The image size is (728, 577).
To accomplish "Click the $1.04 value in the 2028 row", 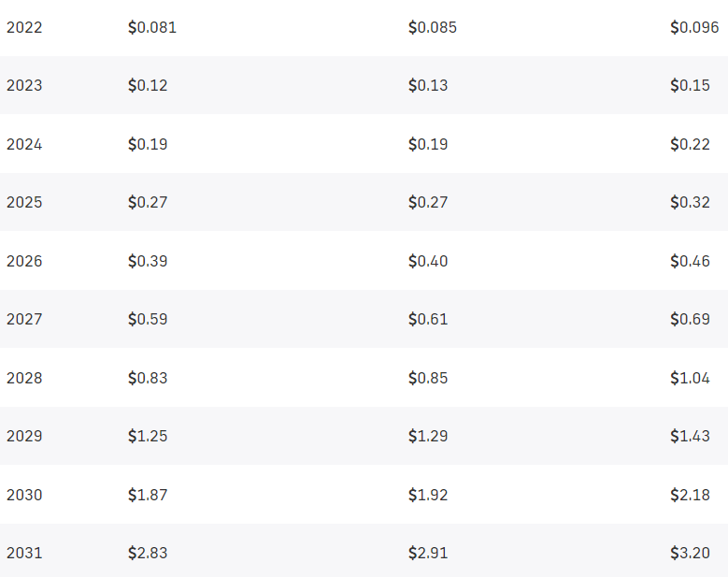I will [690, 378].
